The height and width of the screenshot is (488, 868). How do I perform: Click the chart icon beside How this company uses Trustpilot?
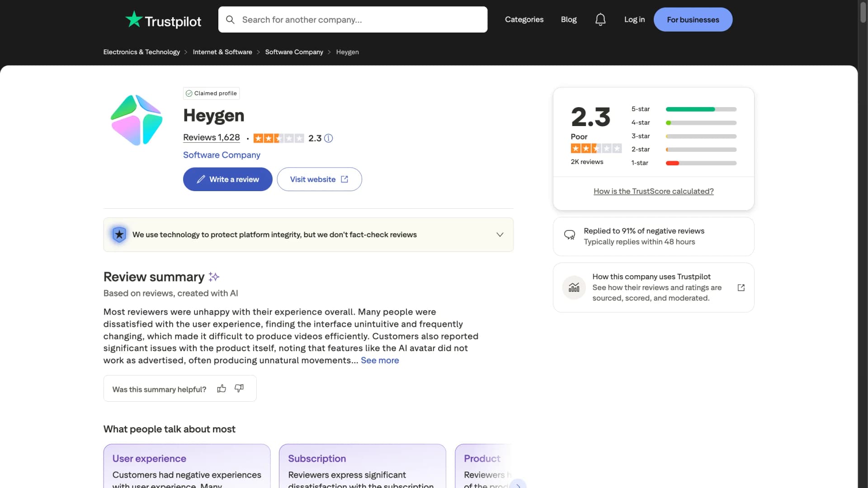point(573,287)
